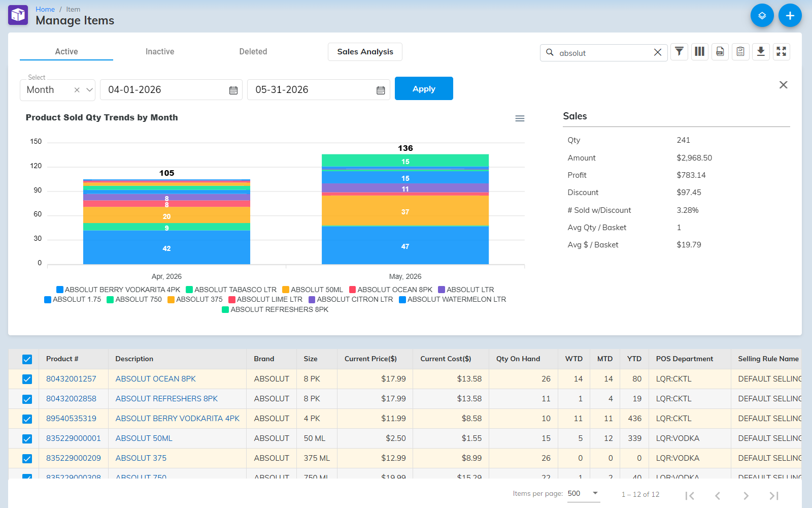Open the end date calendar picker
Screen dimensions: 812x508
tap(381, 90)
